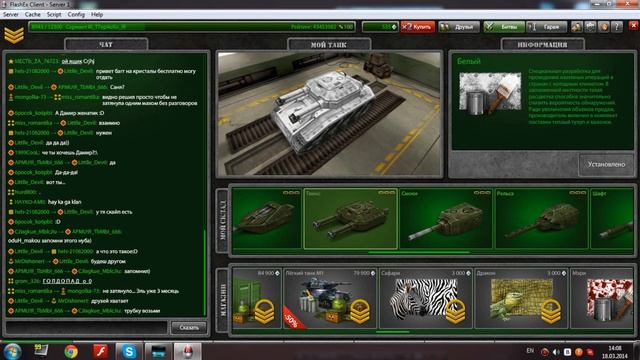Click the experience progress bar at top
This screenshot has width=640, height=360.
coord(191,27)
